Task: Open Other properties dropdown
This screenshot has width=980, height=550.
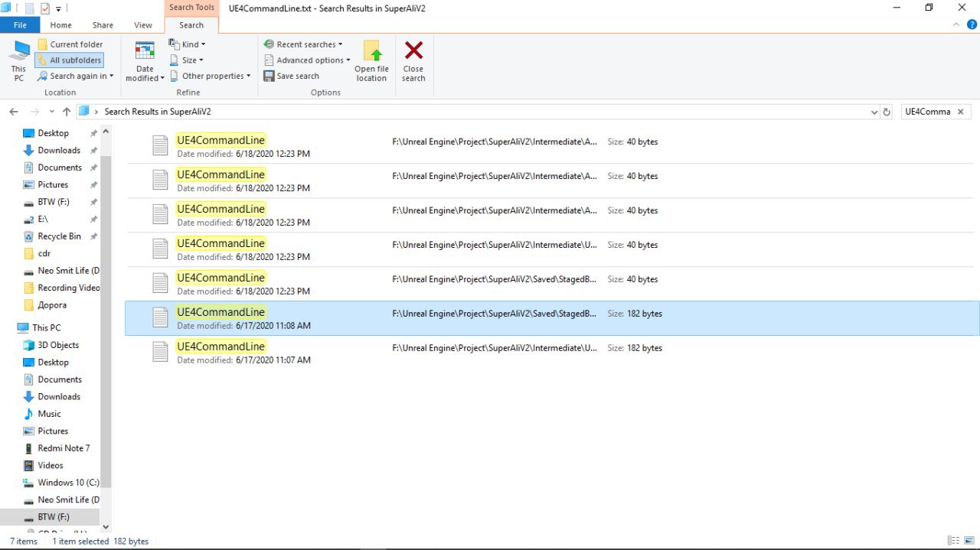Action: click(211, 76)
